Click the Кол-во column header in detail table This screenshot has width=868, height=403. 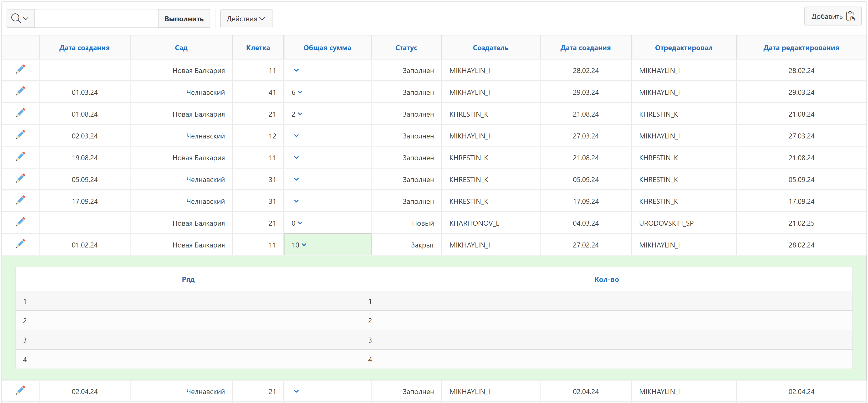coord(606,280)
